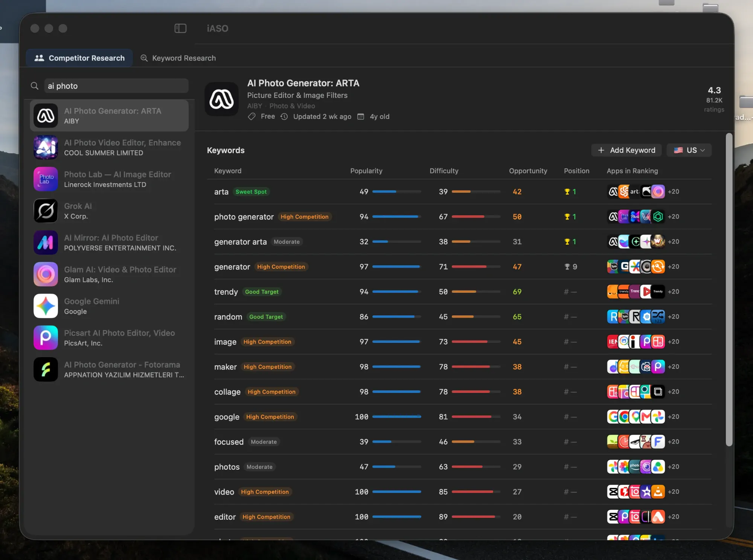Click the 4.3 rating value

pos(714,90)
